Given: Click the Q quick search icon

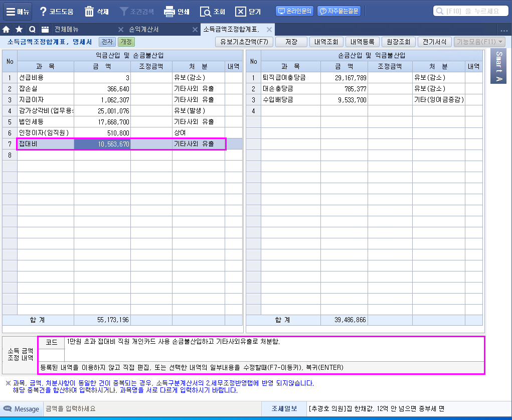Looking at the screenshot, I should pyautogui.click(x=32, y=30).
